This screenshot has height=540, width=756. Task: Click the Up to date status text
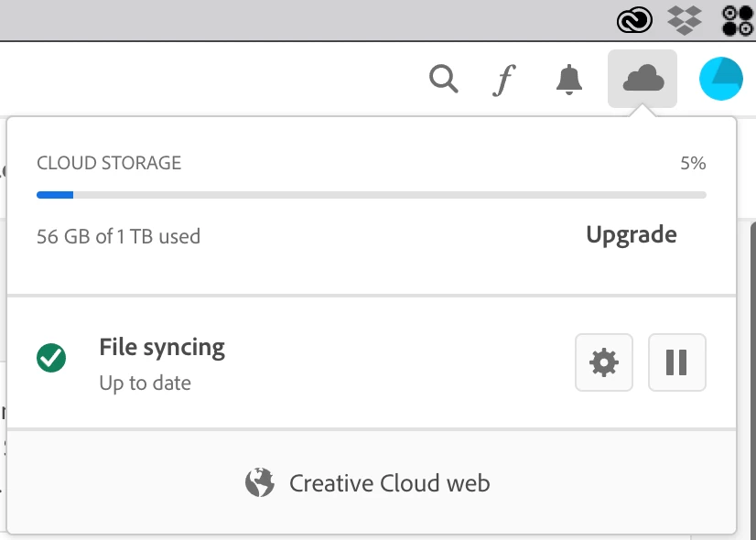coord(146,383)
